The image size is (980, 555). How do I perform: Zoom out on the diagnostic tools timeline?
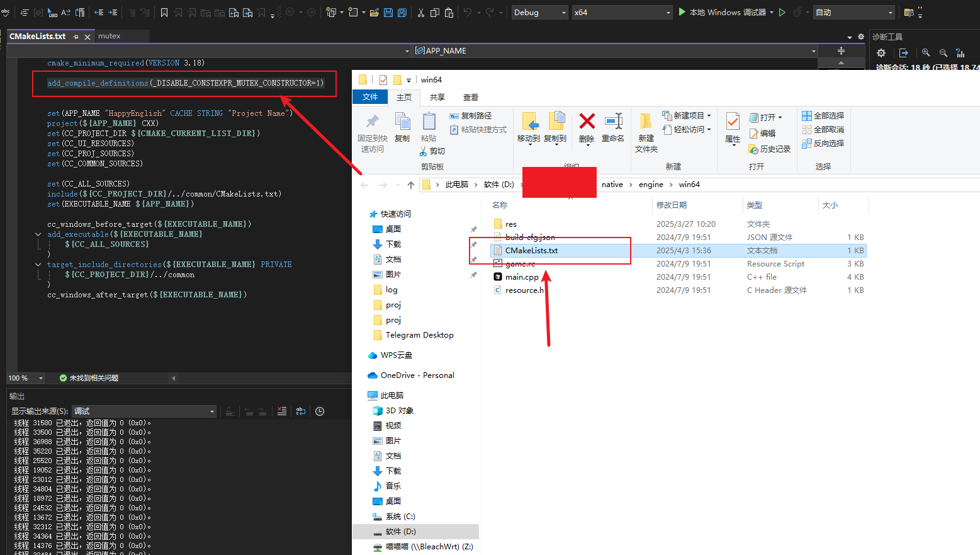[x=943, y=53]
